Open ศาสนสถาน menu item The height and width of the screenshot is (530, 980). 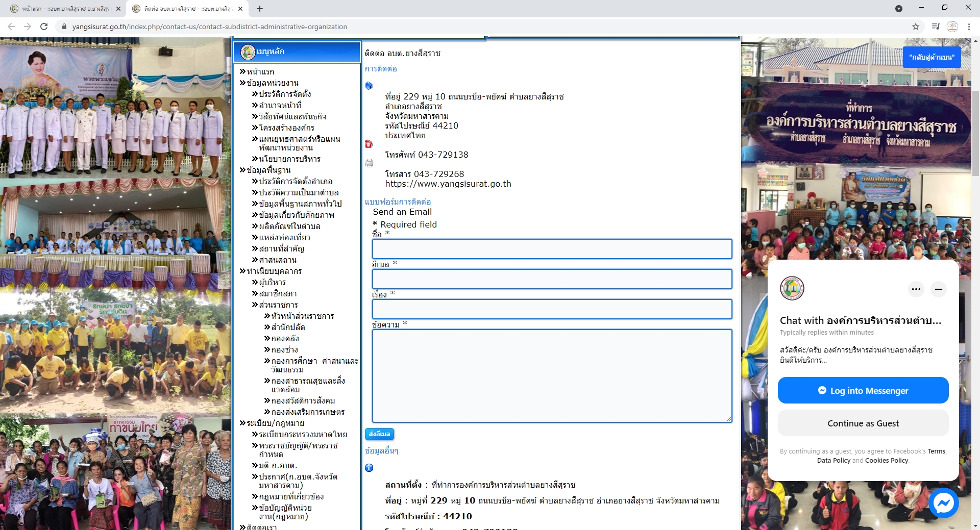277,260
